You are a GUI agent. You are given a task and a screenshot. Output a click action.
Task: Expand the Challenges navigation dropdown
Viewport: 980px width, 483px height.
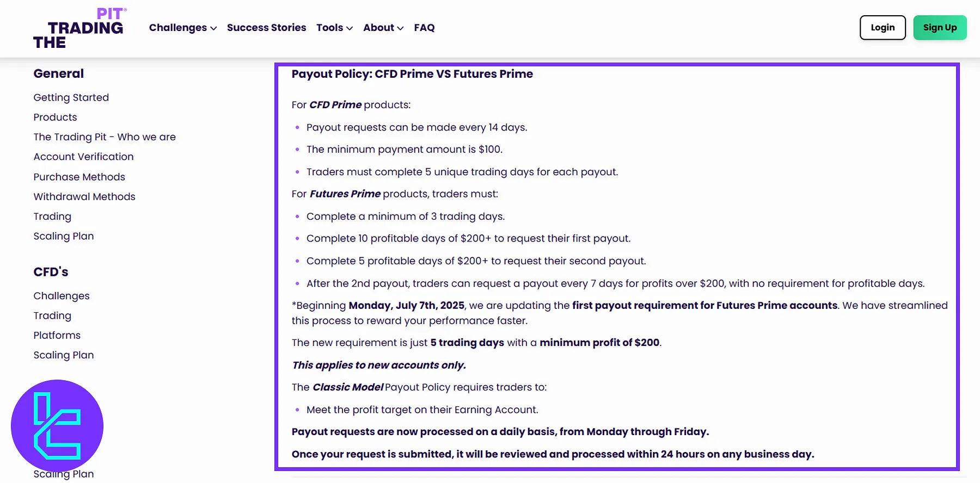coord(182,27)
